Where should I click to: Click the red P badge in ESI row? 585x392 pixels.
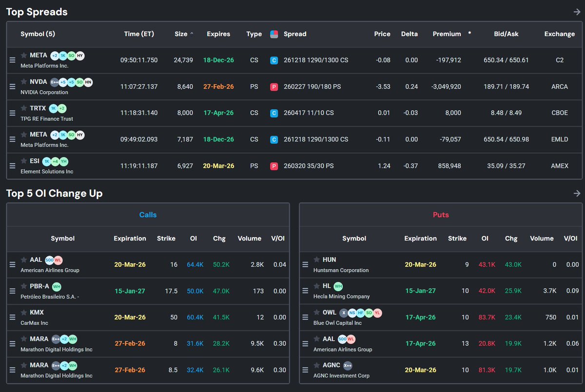pyautogui.click(x=274, y=166)
